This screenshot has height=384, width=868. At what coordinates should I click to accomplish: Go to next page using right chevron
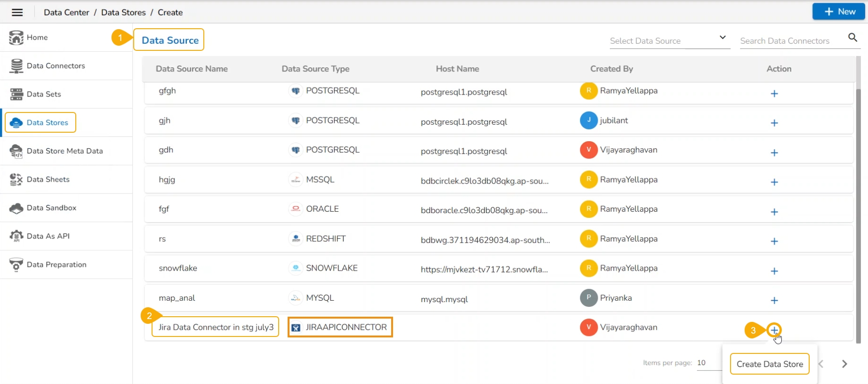click(844, 364)
